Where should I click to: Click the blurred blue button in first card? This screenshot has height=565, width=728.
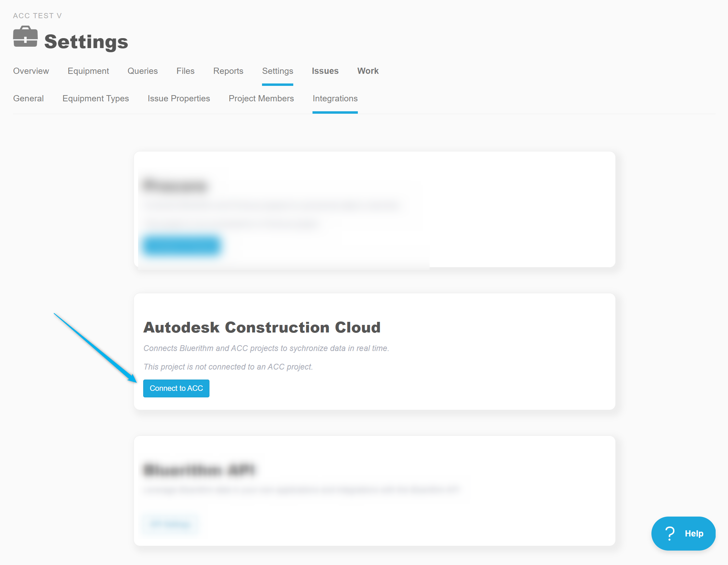(181, 245)
